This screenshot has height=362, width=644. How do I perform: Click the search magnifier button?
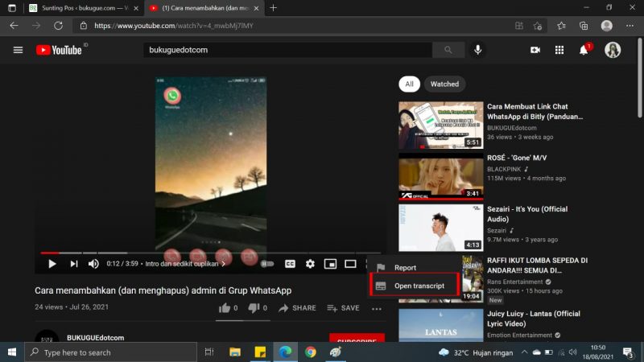tap(448, 50)
